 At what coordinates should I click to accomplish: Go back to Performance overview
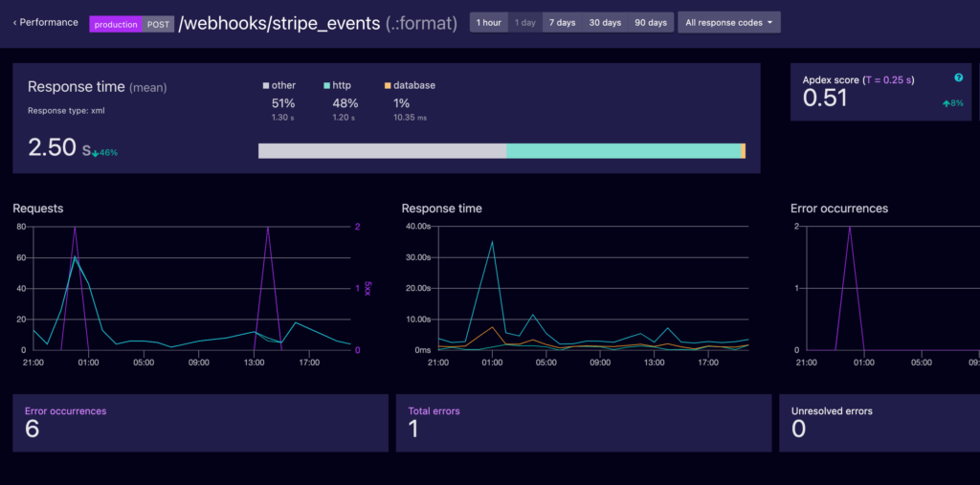pyautogui.click(x=46, y=22)
